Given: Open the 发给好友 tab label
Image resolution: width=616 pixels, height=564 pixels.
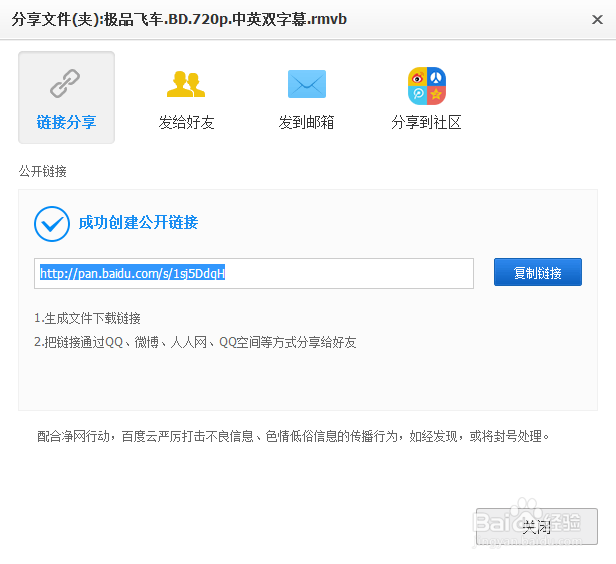Looking at the screenshot, I should click(186, 122).
